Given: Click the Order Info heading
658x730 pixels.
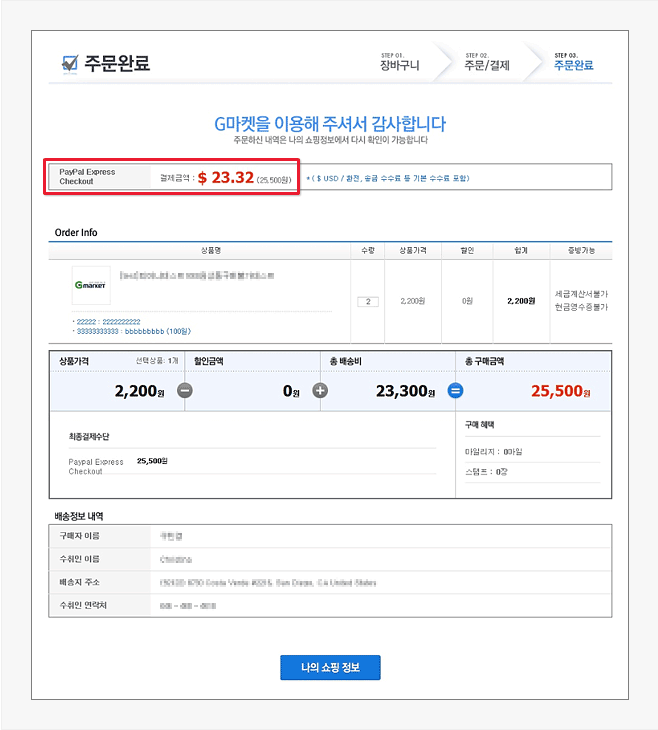Looking at the screenshot, I should coord(76,232).
